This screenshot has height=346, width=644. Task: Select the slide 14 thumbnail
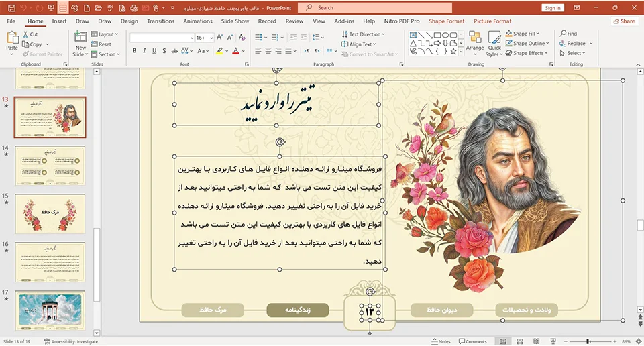50,166
